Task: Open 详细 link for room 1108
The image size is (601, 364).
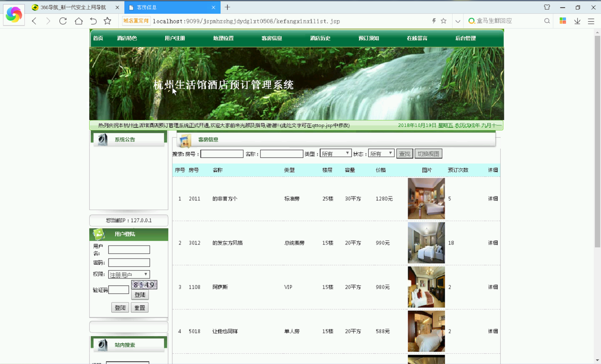Action: (x=493, y=287)
